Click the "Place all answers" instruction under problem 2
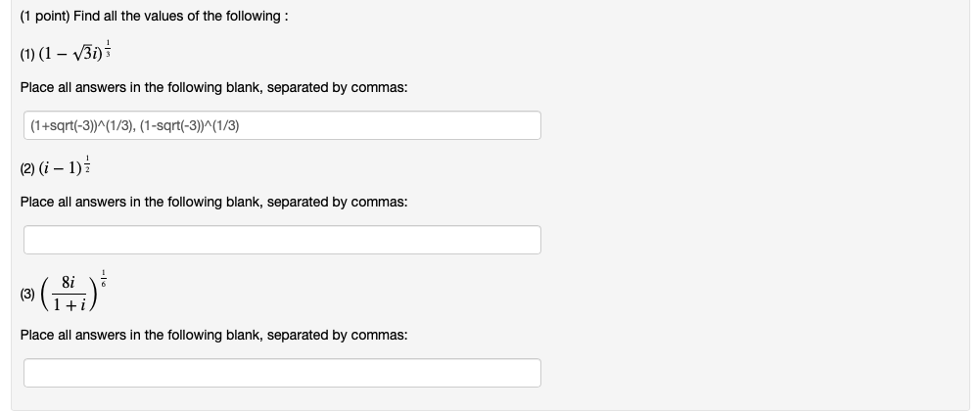Screen dimensions: 980x412 click(x=213, y=202)
